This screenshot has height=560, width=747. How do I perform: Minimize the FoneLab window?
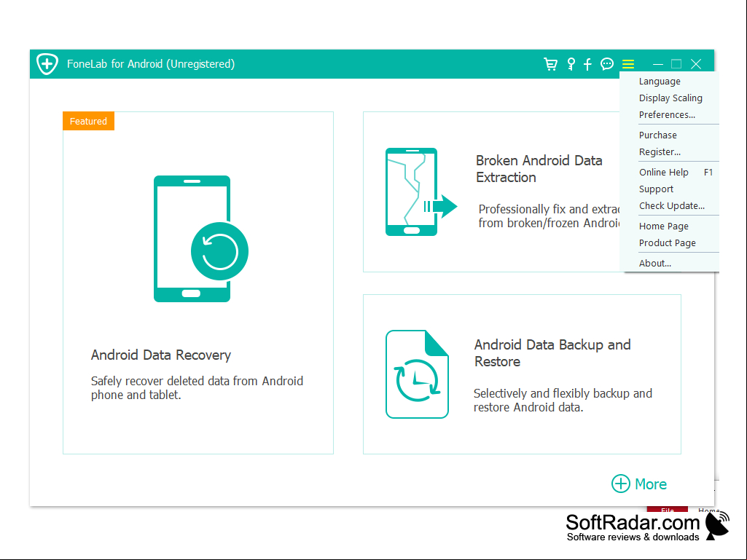click(658, 64)
